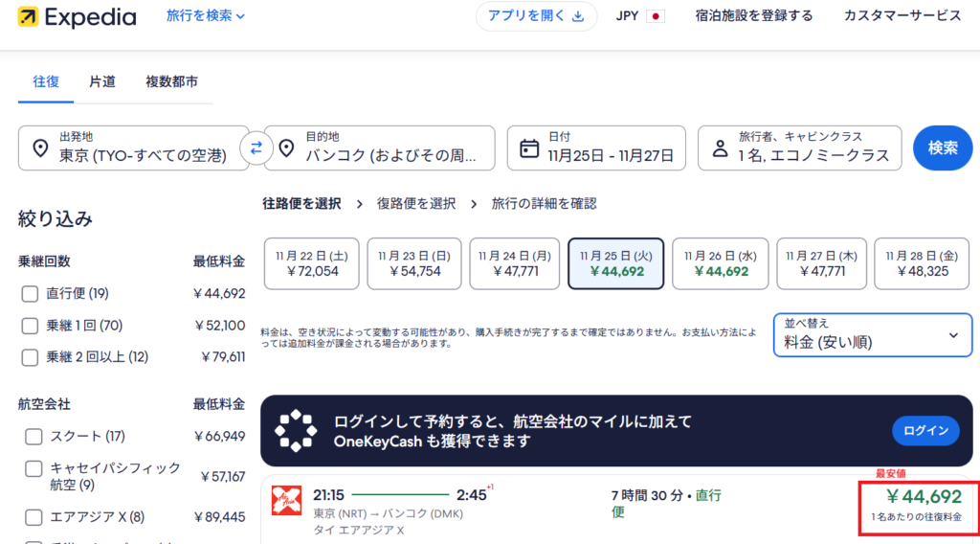The image size is (980, 544).
Task: Click the Expedia logo icon
Action: [28, 17]
